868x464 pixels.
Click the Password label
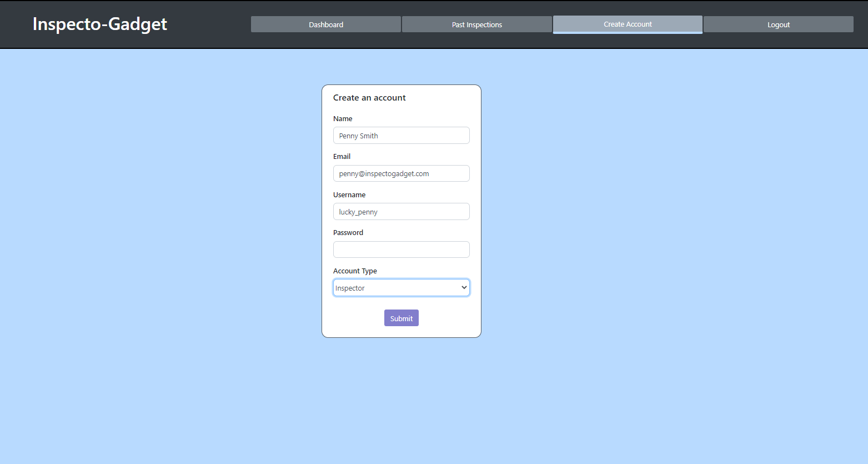[x=348, y=232]
